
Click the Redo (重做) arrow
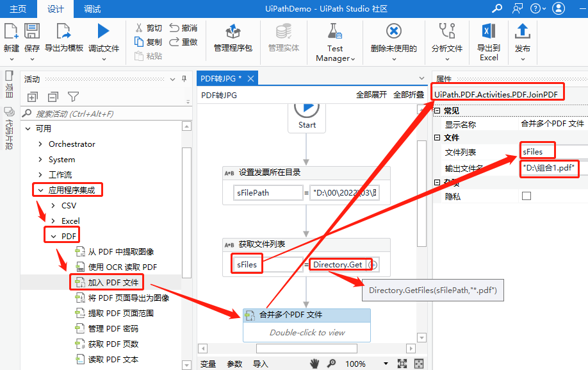point(174,42)
